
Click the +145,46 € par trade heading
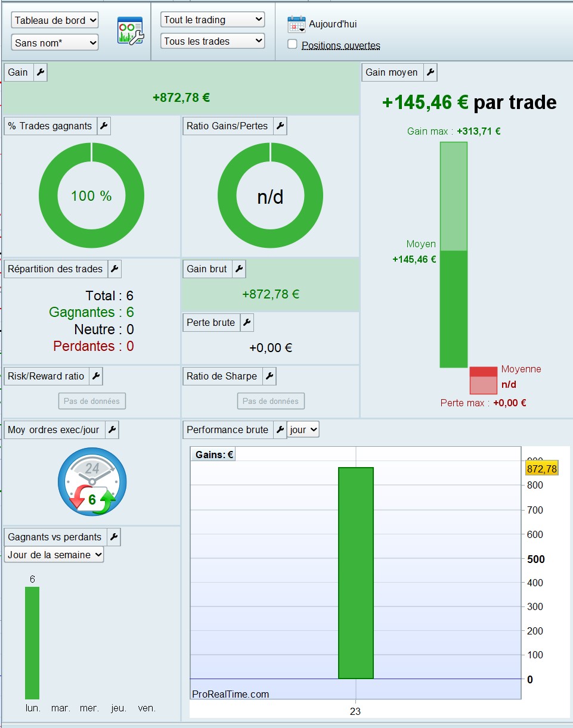click(469, 102)
